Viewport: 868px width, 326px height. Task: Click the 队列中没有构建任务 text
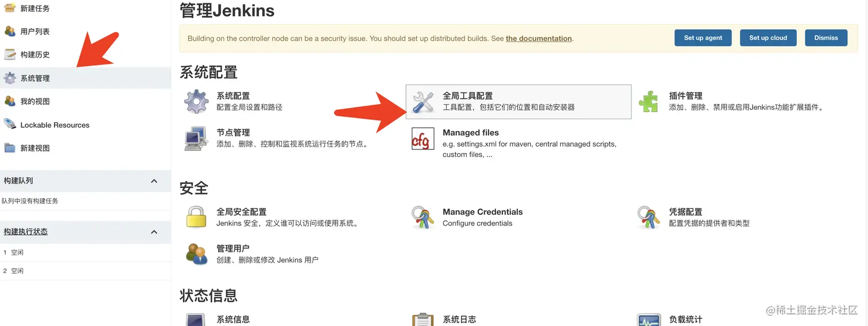coord(30,201)
